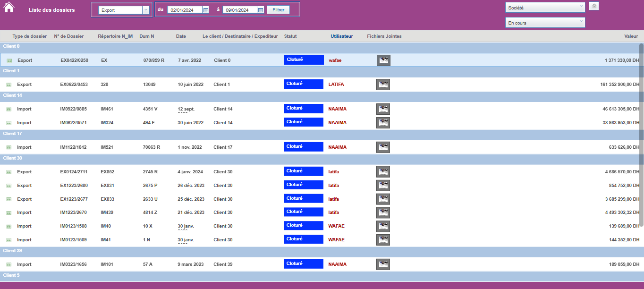Open the calendar picker for the 09/01/2024 date

pos(261,10)
